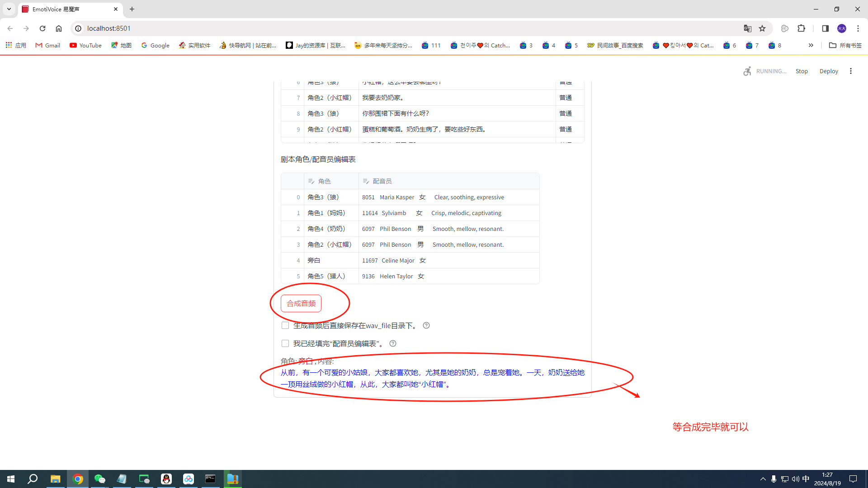Expand hidden bookmarks with double chevron

(x=811, y=45)
